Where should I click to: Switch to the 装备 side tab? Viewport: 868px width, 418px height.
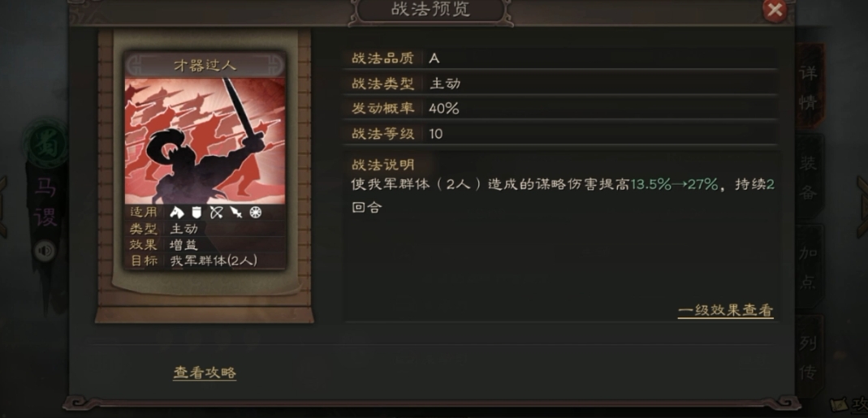(808, 178)
